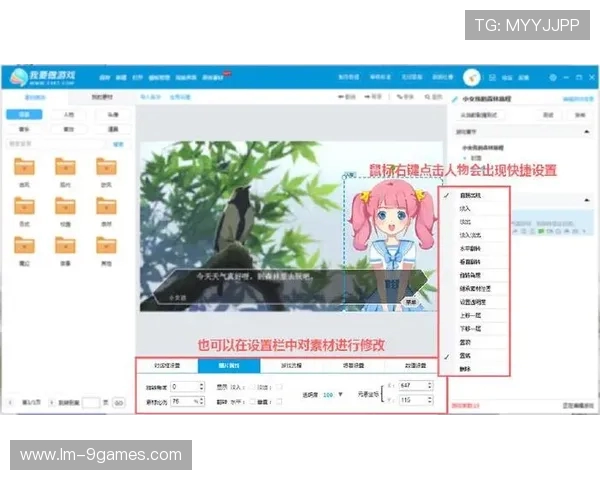600x480 pixels.
Task: Switch to the highlighted blue image properties tab
Action: tap(229, 366)
